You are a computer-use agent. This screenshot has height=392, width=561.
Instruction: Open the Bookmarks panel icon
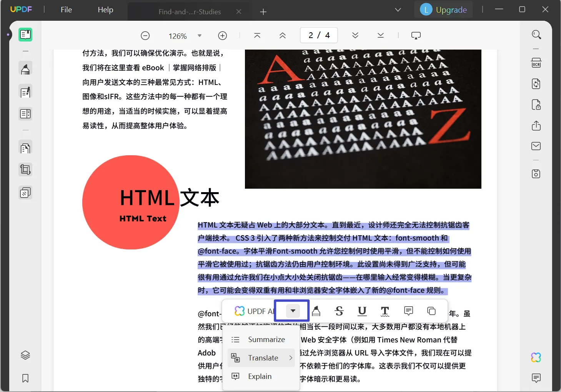pos(25,379)
